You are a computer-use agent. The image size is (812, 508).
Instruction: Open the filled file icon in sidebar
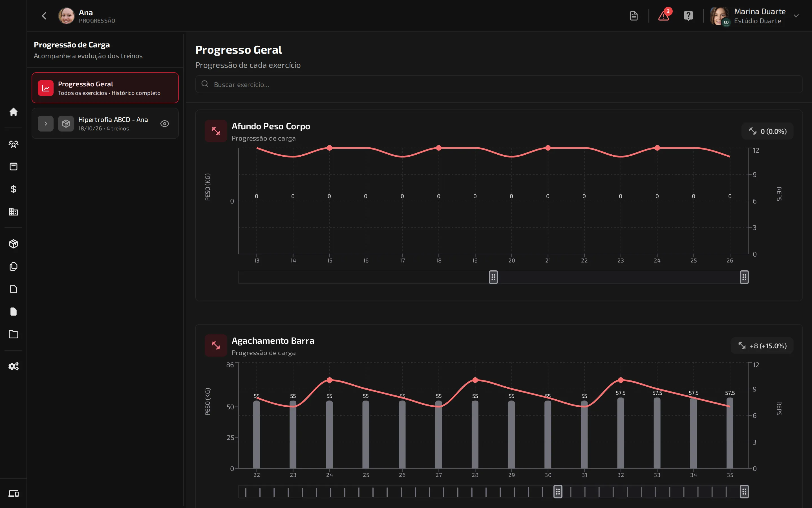coord(14,312)
